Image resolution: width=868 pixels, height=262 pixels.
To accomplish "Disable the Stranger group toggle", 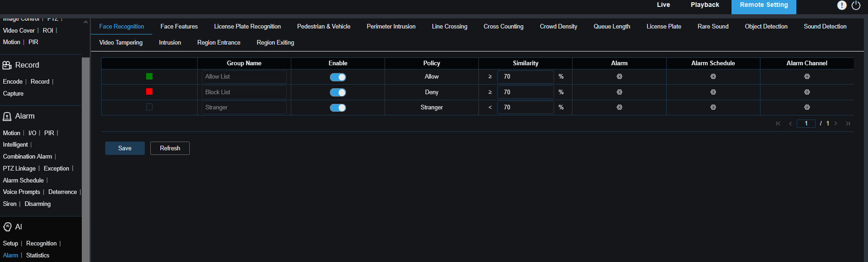I will 338,108.
